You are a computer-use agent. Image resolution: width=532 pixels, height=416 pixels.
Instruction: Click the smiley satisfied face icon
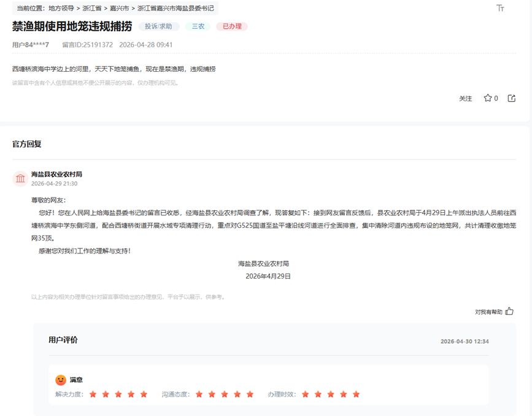click(61, 380)
